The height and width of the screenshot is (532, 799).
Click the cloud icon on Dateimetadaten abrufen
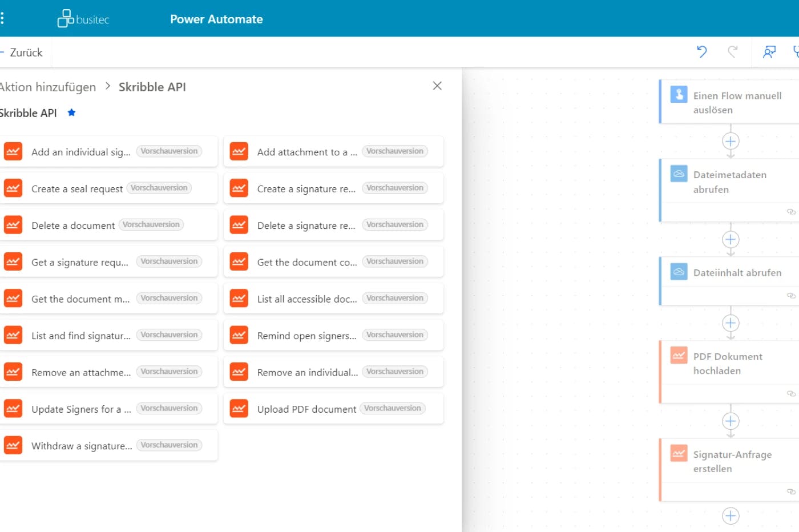(x=679, y=174)
